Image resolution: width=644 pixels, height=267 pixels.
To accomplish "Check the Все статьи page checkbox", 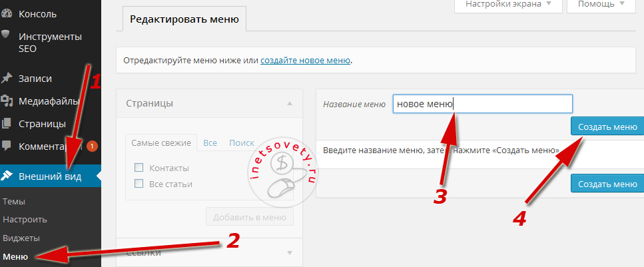I will click(139, 184).
